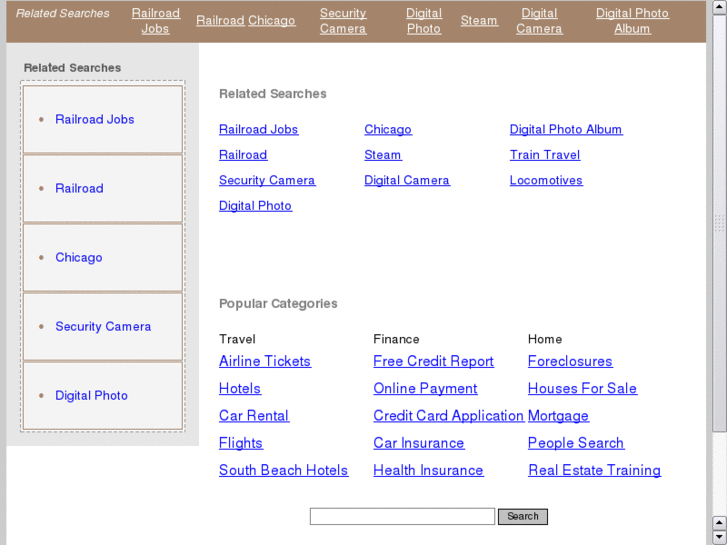Click the Finance category heading
Viewport: 727px width, 545px height.
click(x=396, y=339)
